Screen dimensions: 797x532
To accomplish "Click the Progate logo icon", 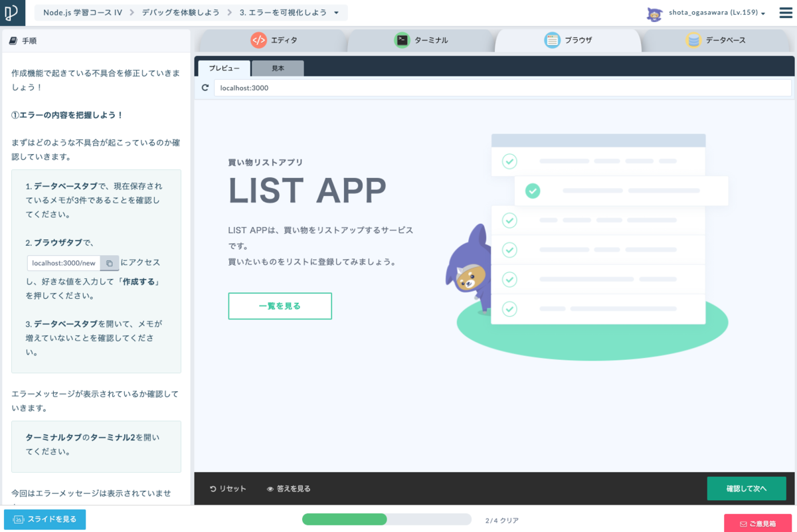I will pyautogui.click(x=12, y=13).
